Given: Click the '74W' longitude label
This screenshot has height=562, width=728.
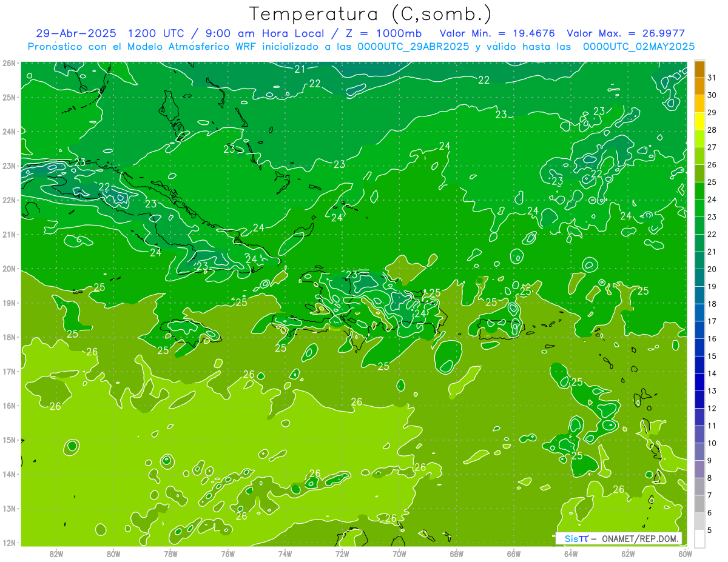Looking at the screenshot, I should pyautogui.click(x=285, y=554).
